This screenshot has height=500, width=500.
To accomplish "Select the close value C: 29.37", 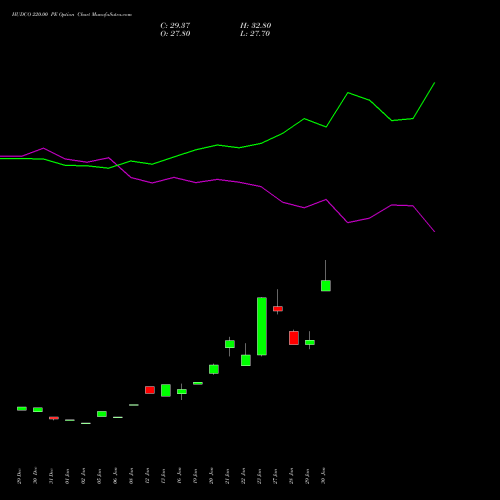I will tap(175, 26).
